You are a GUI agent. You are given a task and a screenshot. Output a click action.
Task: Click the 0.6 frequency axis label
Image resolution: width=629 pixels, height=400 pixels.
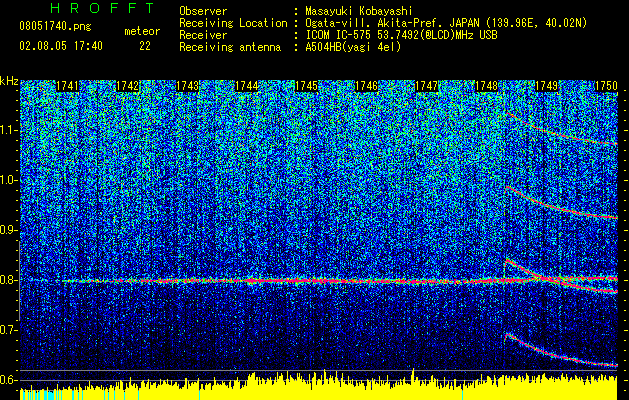9,380
